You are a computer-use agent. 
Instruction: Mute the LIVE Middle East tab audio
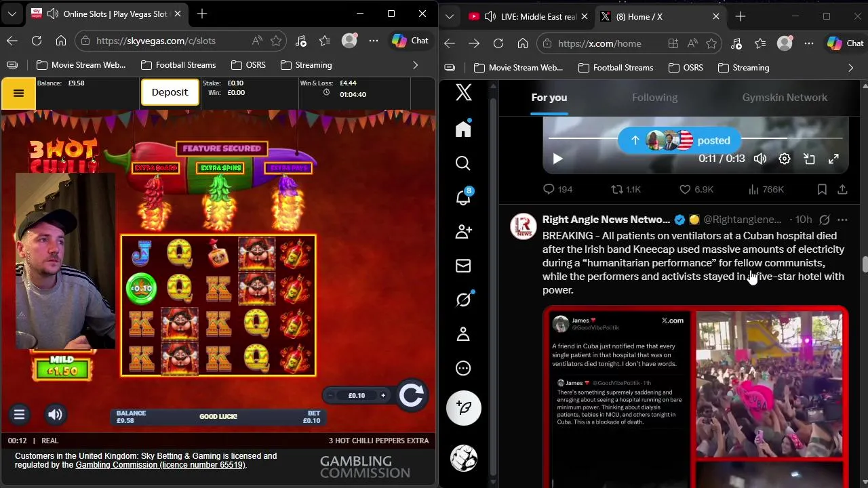click(490, 16)
